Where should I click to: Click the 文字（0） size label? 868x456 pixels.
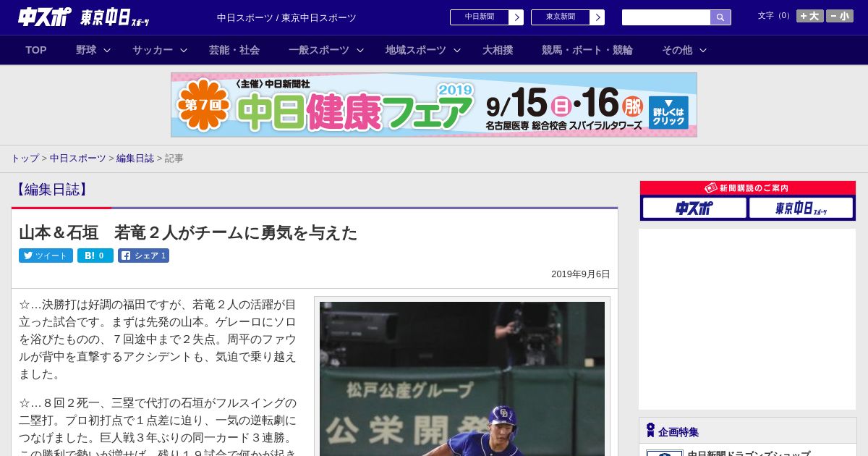click(x=775, y=15)
